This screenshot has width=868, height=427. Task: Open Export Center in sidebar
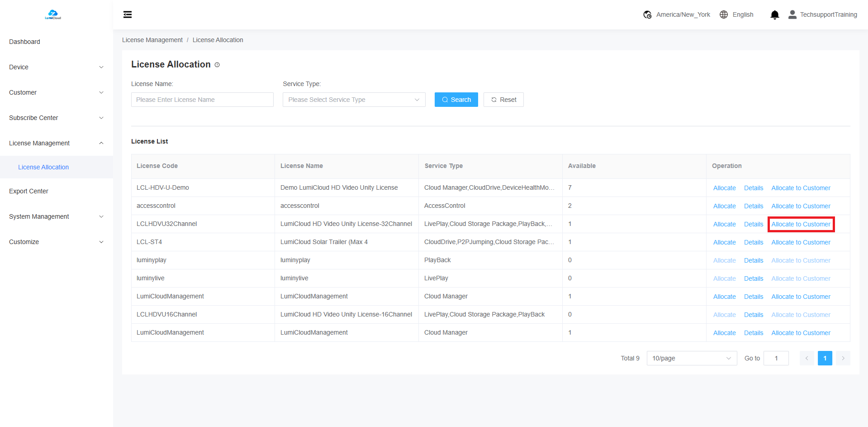[28, 191]
